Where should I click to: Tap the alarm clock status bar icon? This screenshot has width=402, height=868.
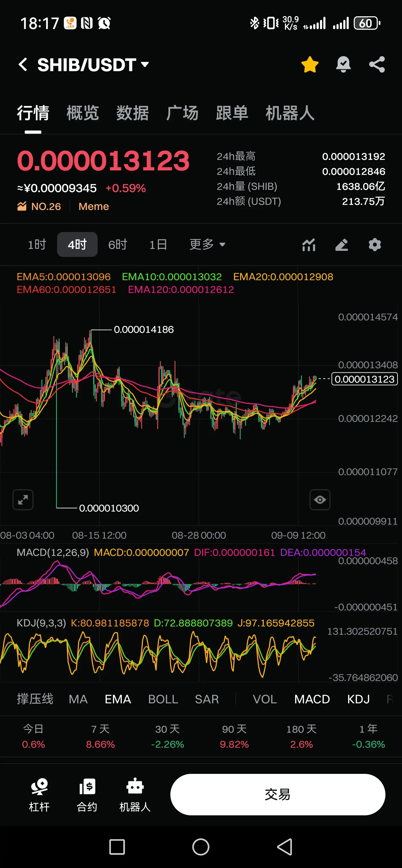[104, 23]
